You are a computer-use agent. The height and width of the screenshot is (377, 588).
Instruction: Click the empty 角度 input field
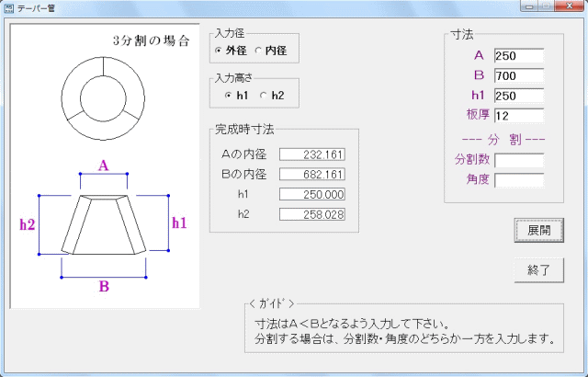coord(519,180)
